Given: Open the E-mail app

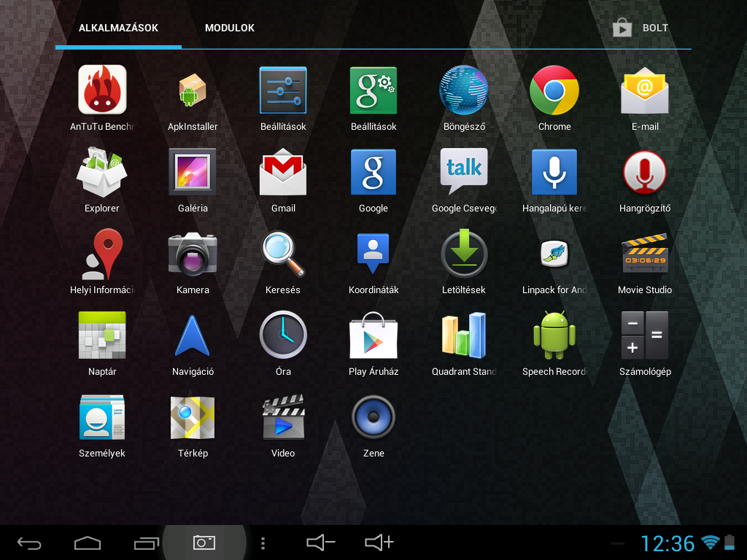Looking at the screenshot, I should (x=645, y=98).
